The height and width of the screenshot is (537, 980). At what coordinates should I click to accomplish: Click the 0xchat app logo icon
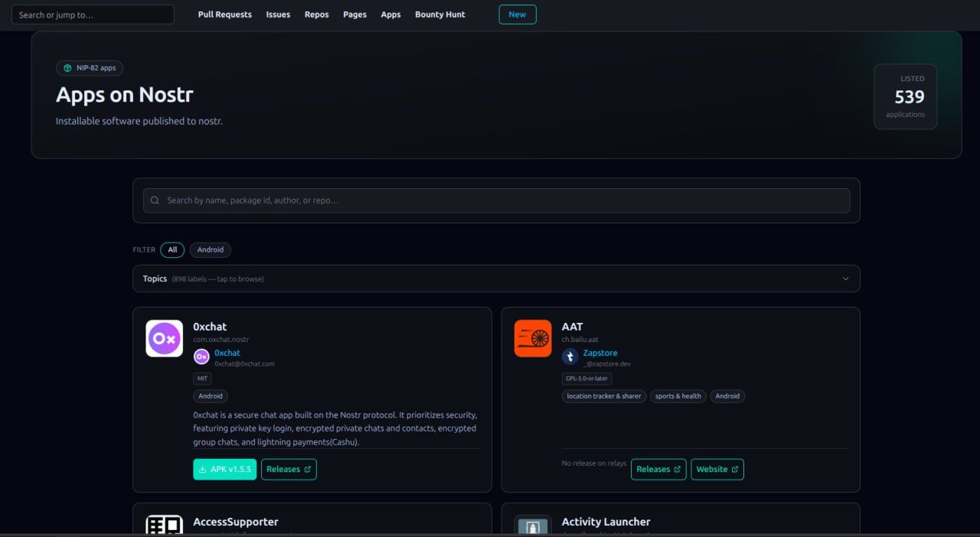pyautogui.click(x=165, y=338)
